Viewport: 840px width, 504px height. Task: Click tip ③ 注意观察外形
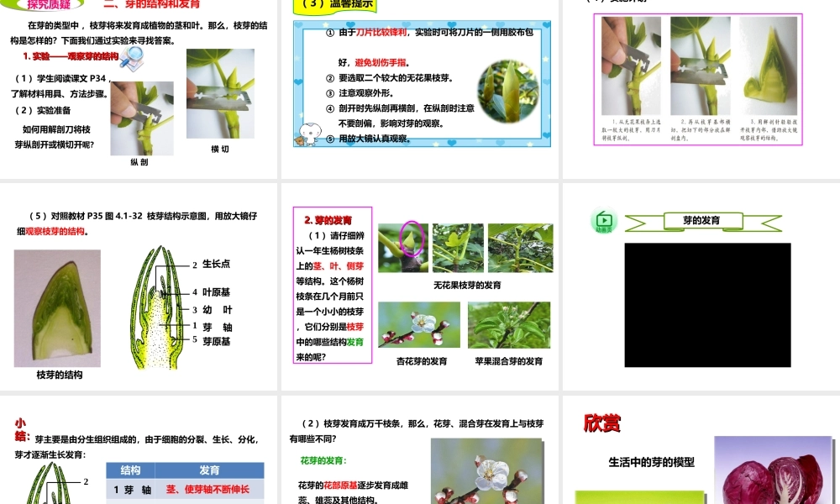[x=360, y=93]
